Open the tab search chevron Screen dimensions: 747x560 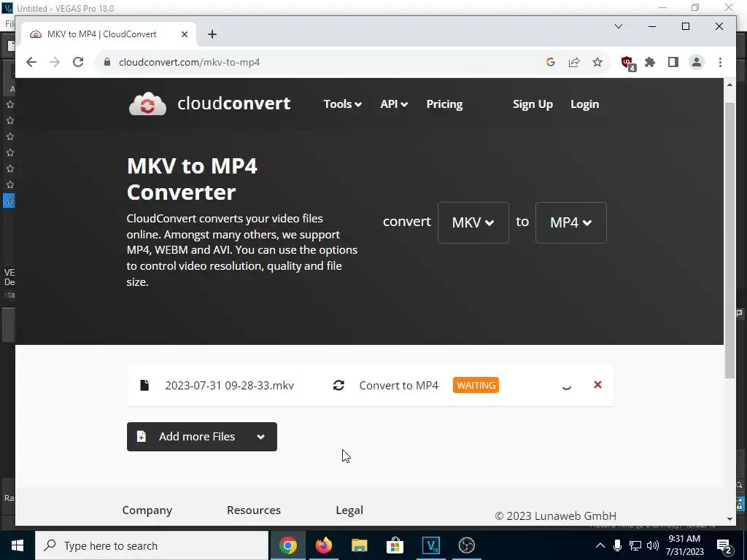tap(619, 26)
